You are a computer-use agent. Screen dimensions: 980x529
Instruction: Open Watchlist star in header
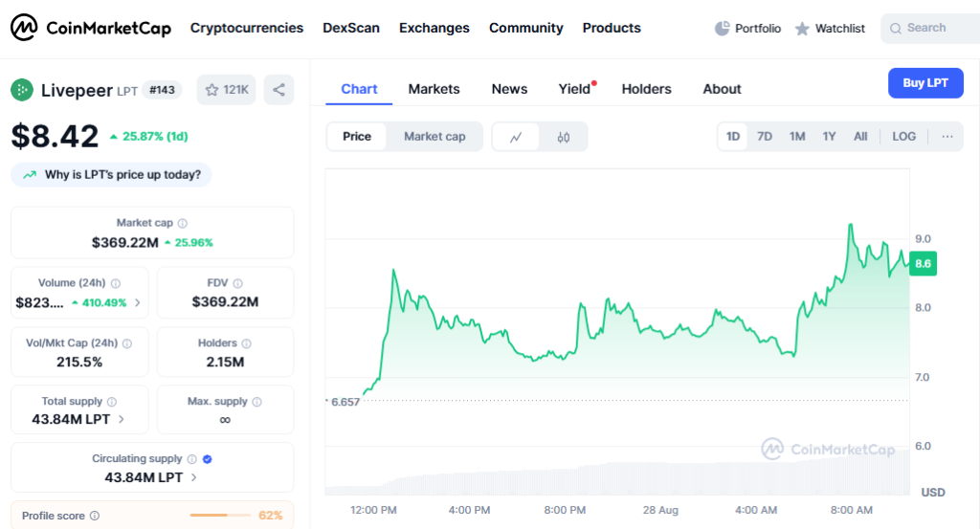pyautogui.click(x=802, y=29)
